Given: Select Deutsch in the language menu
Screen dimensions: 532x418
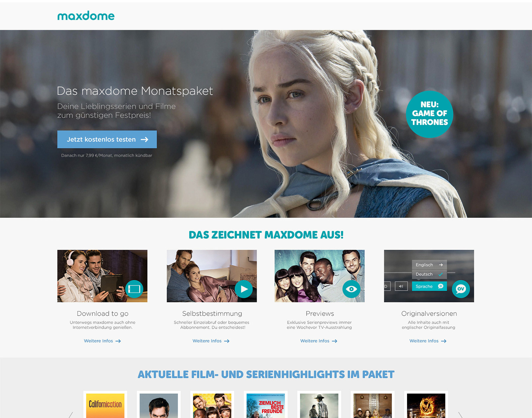Looking at the screenshot, I should [x=429, y=274].
